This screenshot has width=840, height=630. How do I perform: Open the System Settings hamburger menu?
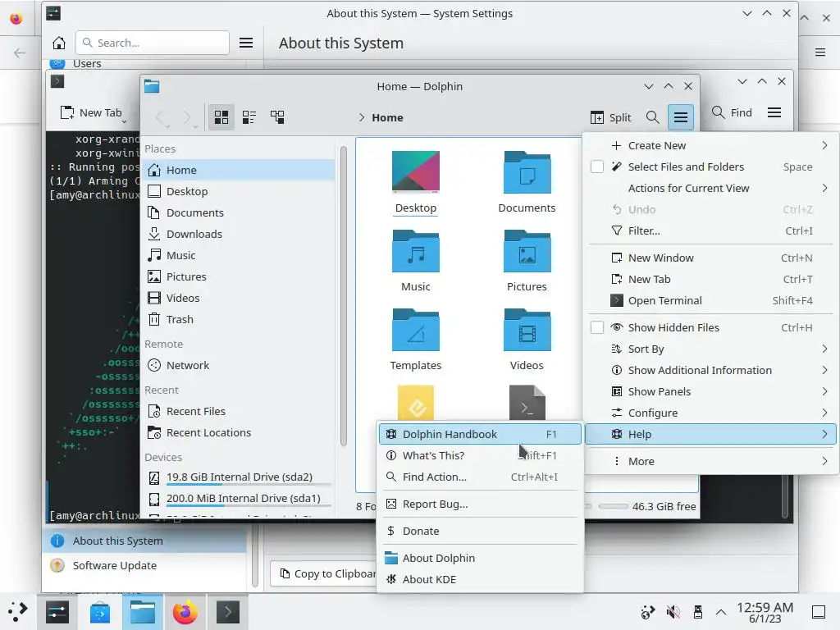246,43
